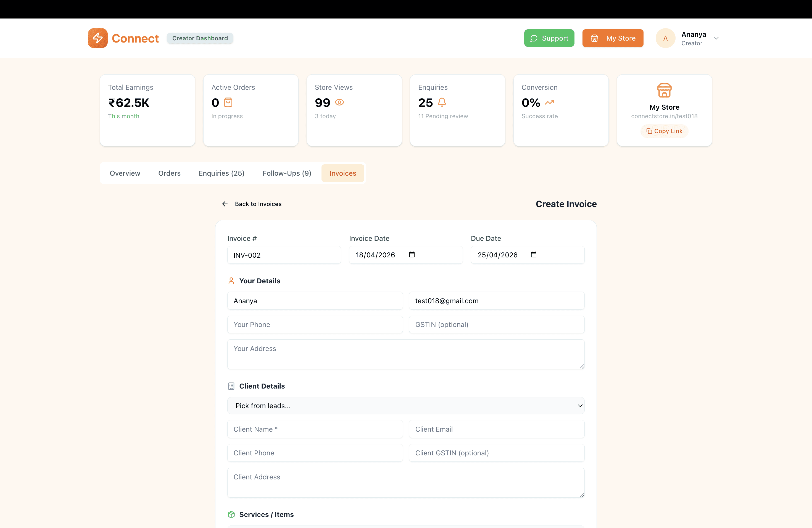Screen dimensions: 812x528
Task: Click the back arrow next to Back to Invoices
Action: tap(225, 204)
